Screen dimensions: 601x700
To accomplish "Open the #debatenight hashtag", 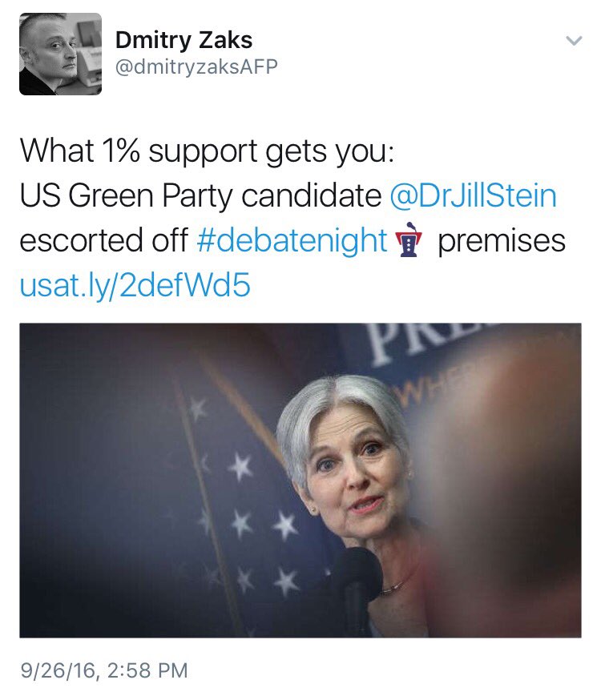I will click(292, 240).
